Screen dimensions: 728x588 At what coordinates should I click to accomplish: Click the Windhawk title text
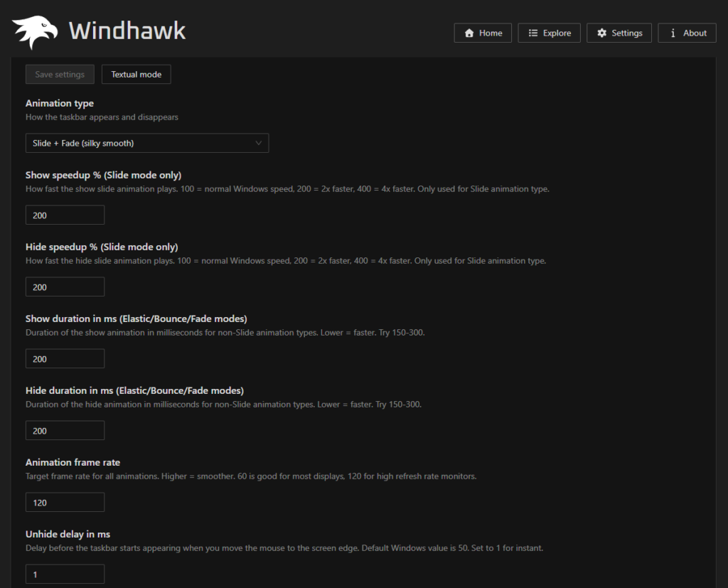pos(127,31)
